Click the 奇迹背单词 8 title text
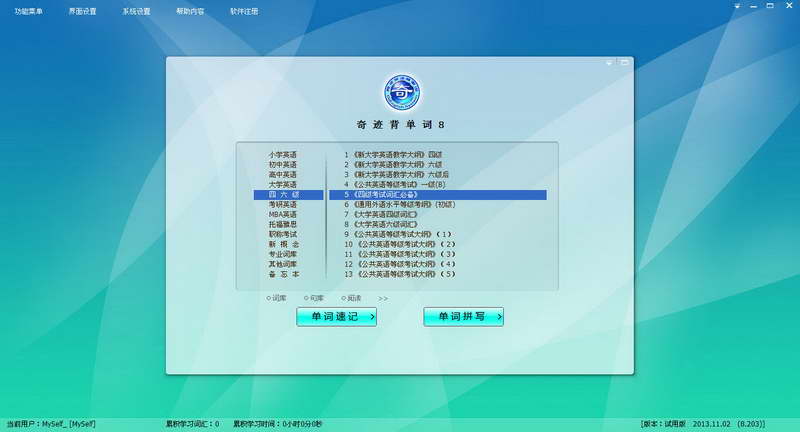This screenshot has height=432, width=800. tap(401, 125)
